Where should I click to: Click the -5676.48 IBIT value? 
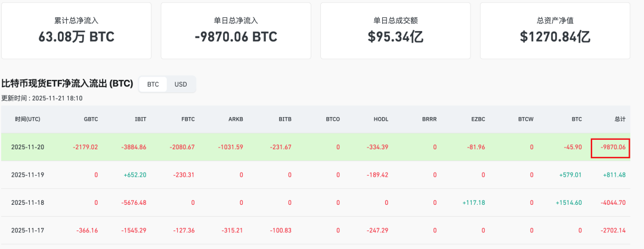pyautogui.click(x=134, y=203)
